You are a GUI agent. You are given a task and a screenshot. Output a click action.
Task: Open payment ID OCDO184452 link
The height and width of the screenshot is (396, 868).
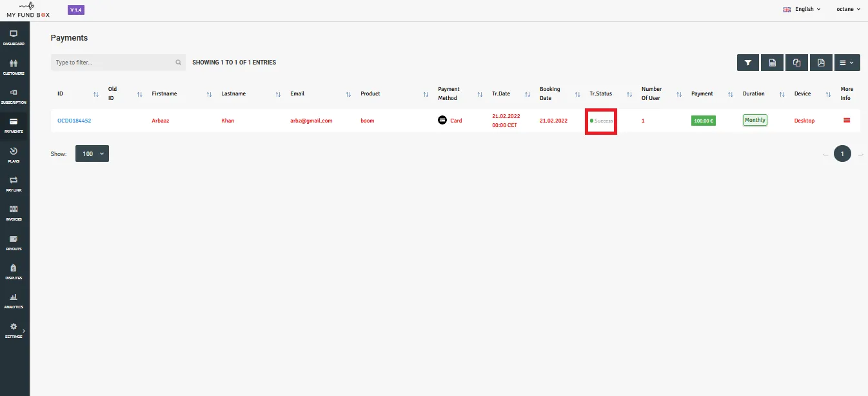pyautogui.click(x=74, y=121)
